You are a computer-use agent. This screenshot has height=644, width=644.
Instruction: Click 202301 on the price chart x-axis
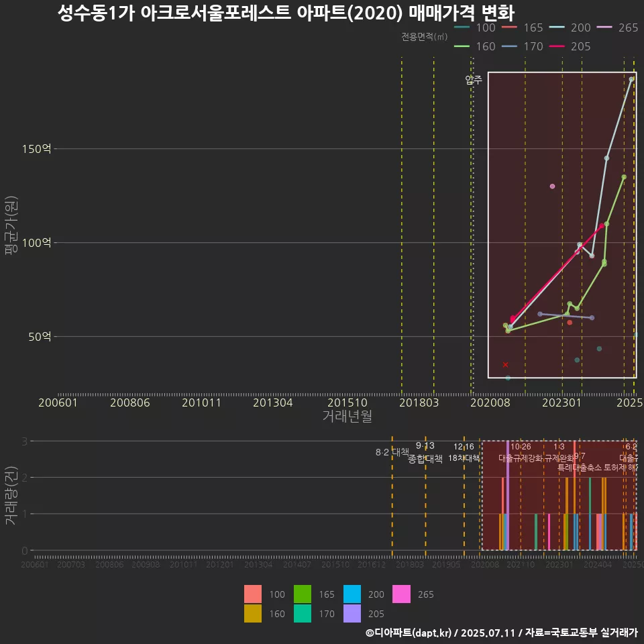[x=562, y=402]
